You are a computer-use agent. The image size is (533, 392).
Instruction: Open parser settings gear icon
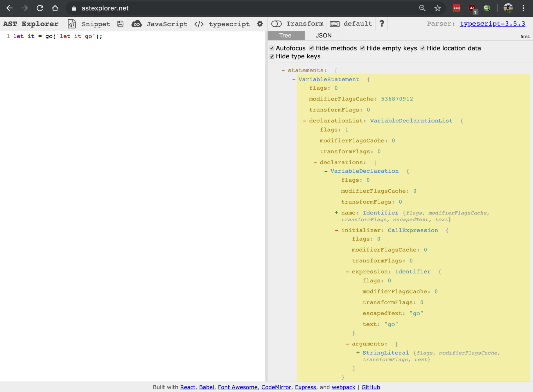(x=260, y=24)
